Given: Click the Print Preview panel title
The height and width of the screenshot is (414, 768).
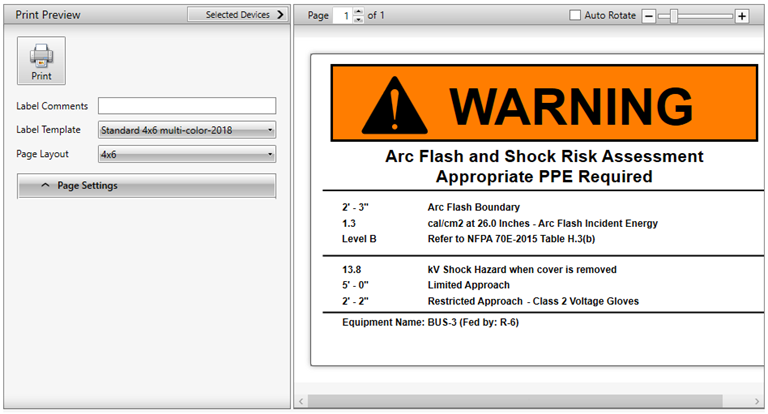Looking at the screenshot, I should pos(49,15).
